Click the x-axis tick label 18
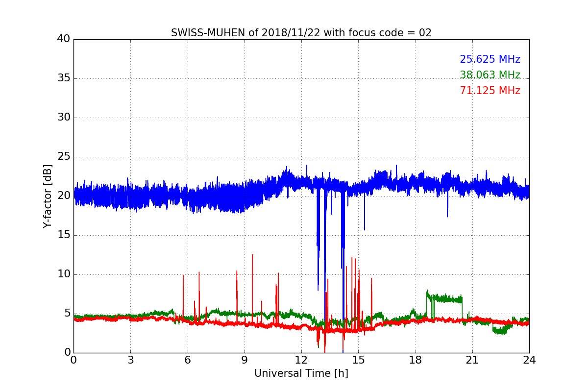Viewport: 588px width, 392px height. click(x=416, y=360)
